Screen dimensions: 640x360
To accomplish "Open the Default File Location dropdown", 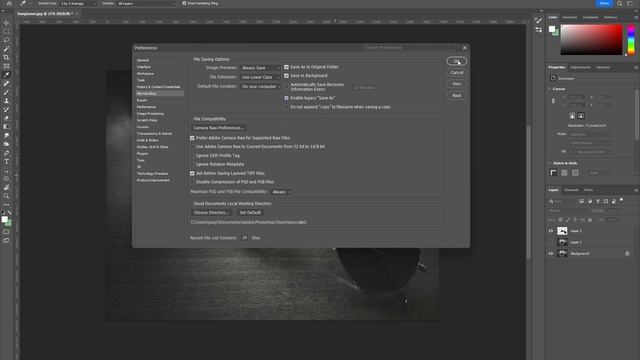I will (x=260, y=87).
